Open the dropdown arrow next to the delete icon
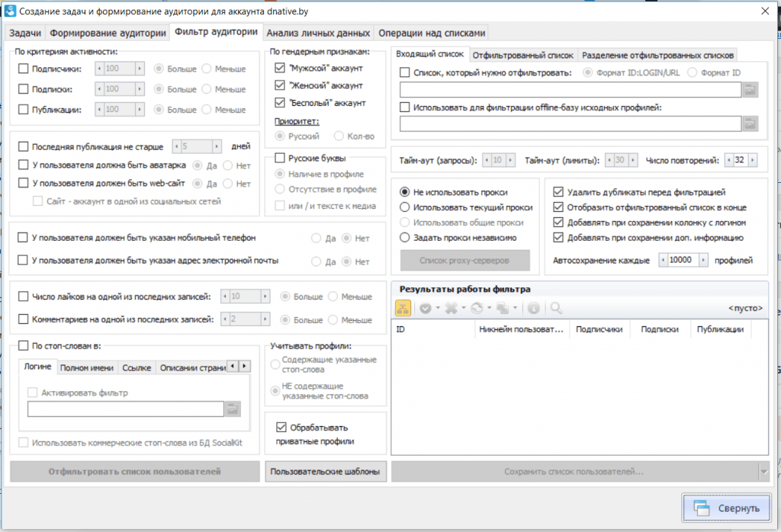 [463, 308]
